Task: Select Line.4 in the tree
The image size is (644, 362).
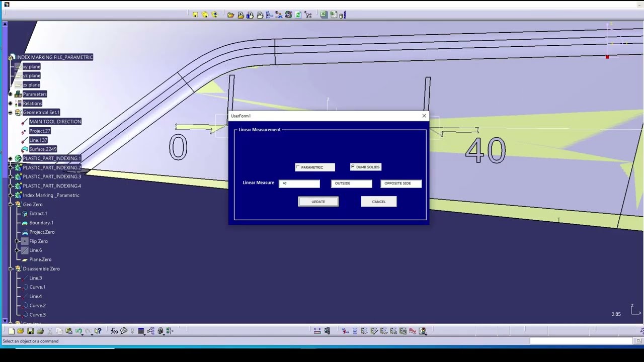Action: point(35,296)
